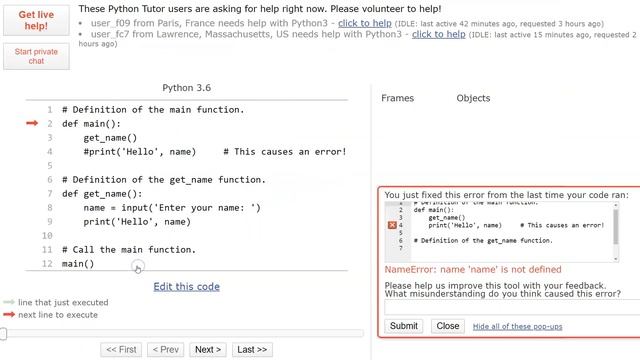
Task: Click the Frames column heading
Action: [398, 98]
